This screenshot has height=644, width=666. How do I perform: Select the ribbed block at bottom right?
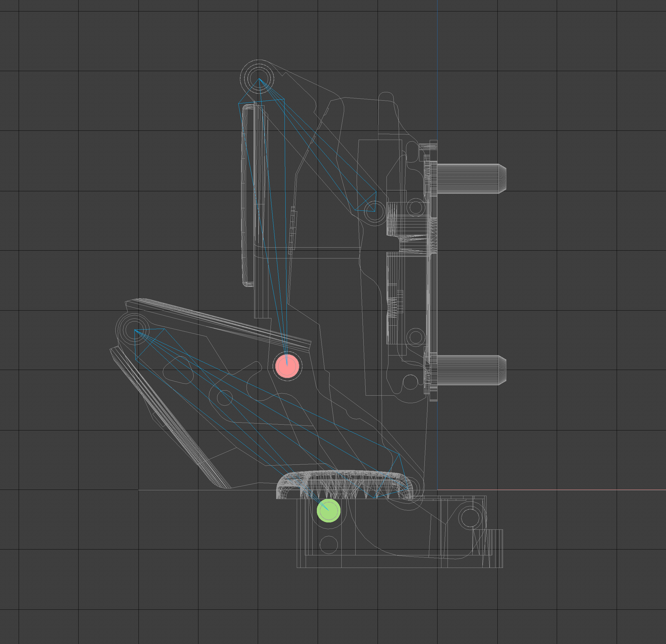495,548
